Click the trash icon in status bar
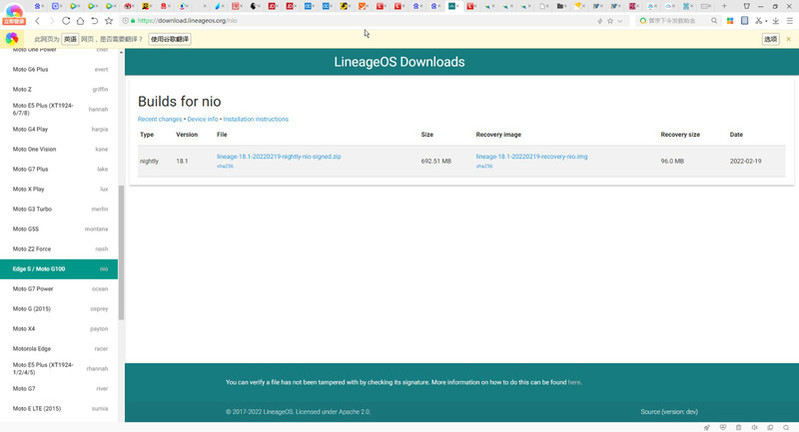Image resolution: width=799 pixels, height=432 pixels. pyautogui.click(x=738, y=427)
